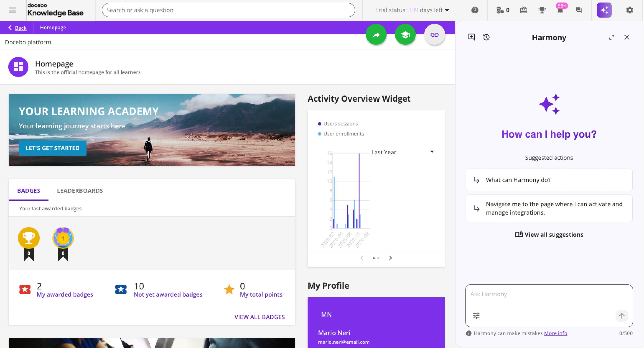Go to next activity widget slide
This screenshot has width=644, height=348.
point(390,258)
